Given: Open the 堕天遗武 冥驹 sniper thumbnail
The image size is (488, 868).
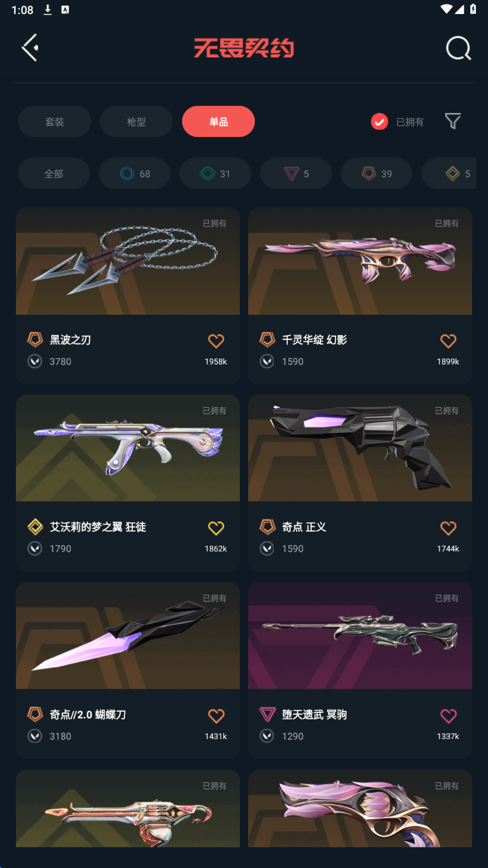Looking at the screenshot, I should point(360,636).
